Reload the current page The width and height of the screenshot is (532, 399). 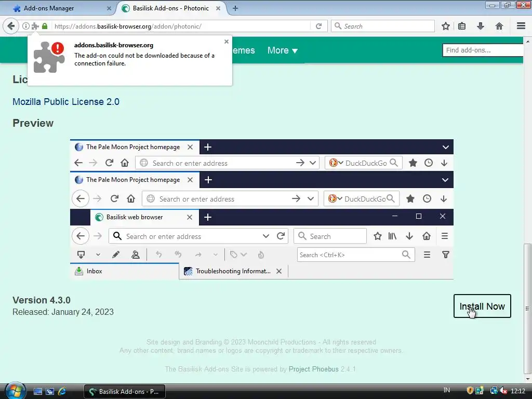(318, 26)
